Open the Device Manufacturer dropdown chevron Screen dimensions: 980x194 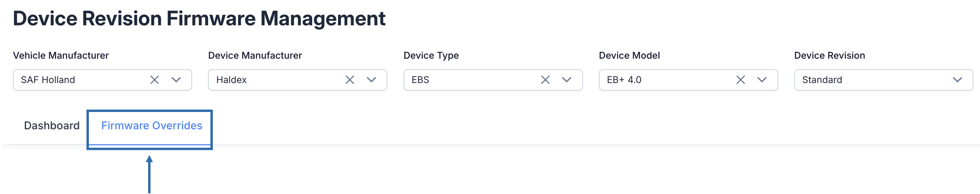(371, 80)
